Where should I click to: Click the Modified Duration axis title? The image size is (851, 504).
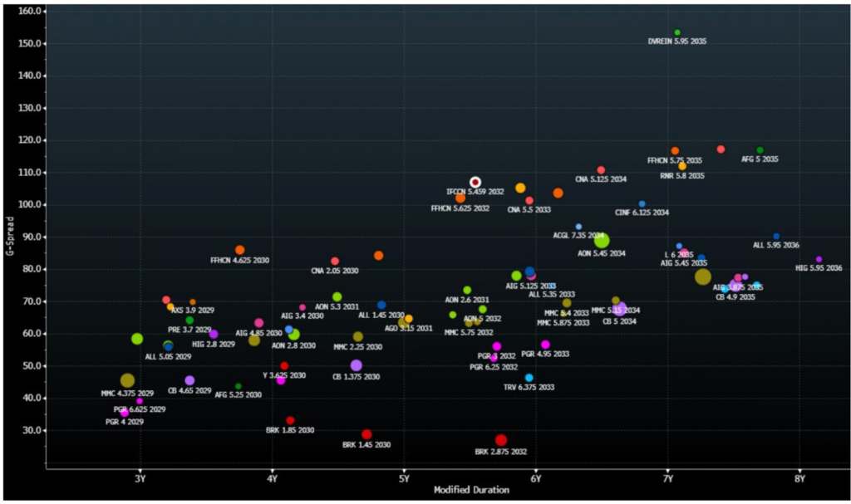(471, 490)
